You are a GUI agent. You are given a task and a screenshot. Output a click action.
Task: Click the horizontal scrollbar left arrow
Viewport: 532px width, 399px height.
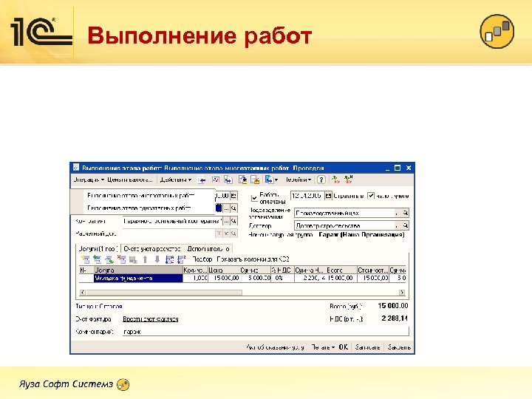83,292
